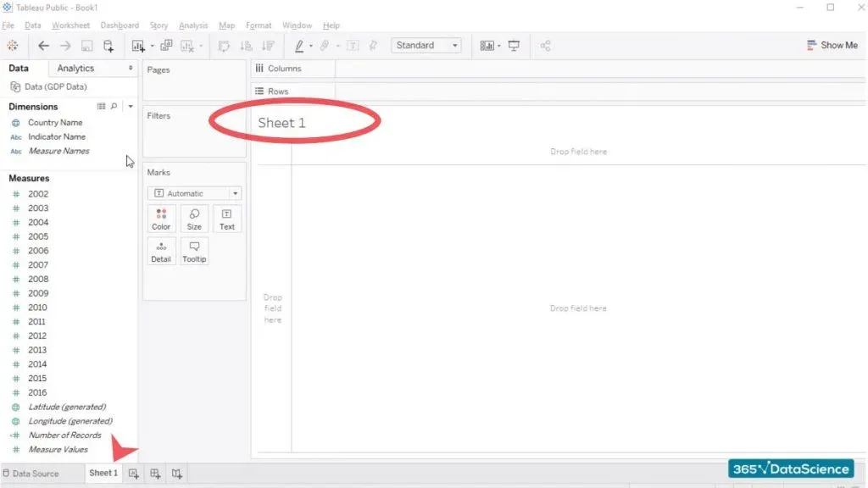Click the duplicate sheet toolbar icon
Viewport: 868px width, 488px height.
pos(166,46)
